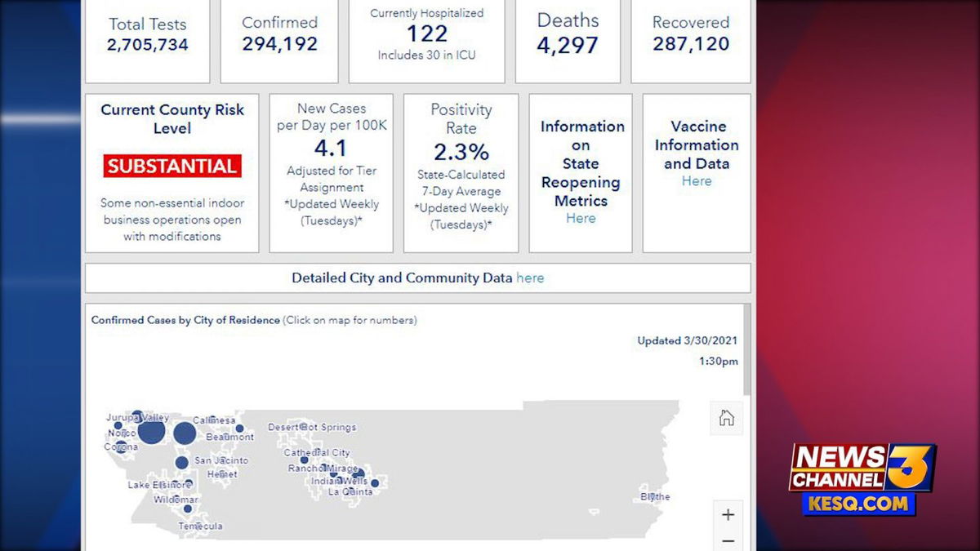
Task: Click the map panel vertical scrollbar
Action: tap(746, 351)
